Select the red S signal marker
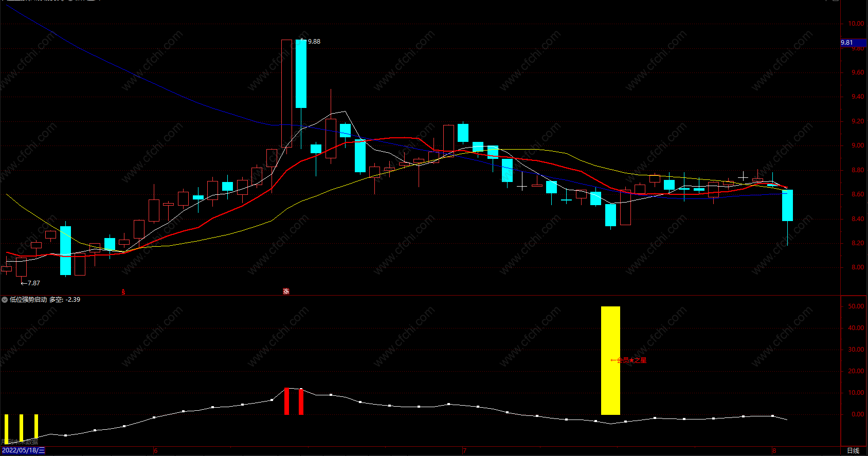 123,292
